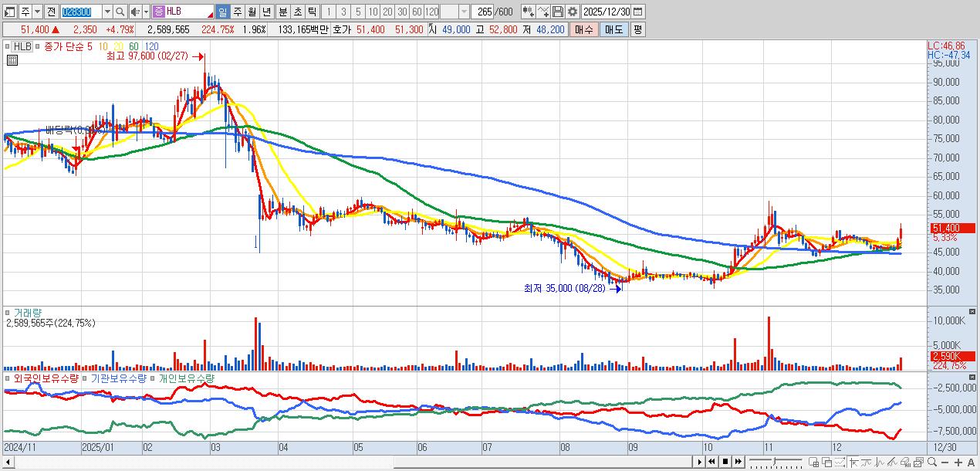The width and height of the screenshot is (980, 471).
Task: Select yearly 년 chart period
Action: point(267,12)
